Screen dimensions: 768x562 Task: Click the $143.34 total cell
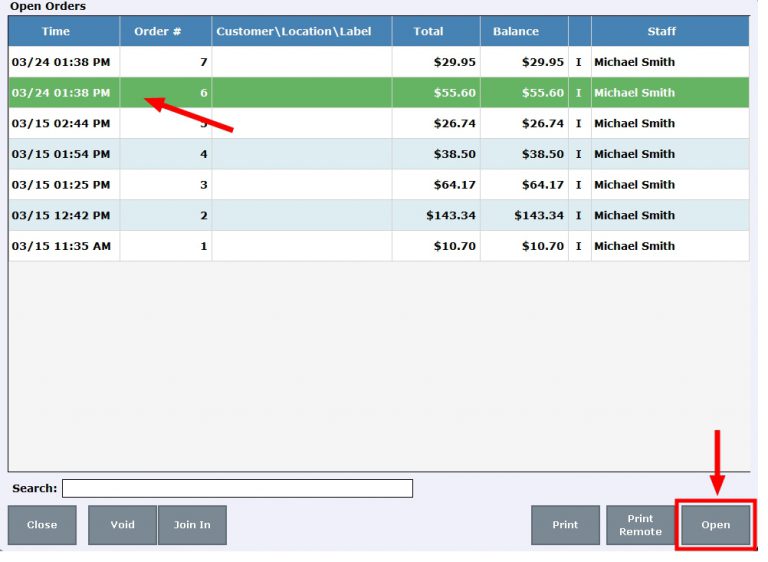(436, 216)
